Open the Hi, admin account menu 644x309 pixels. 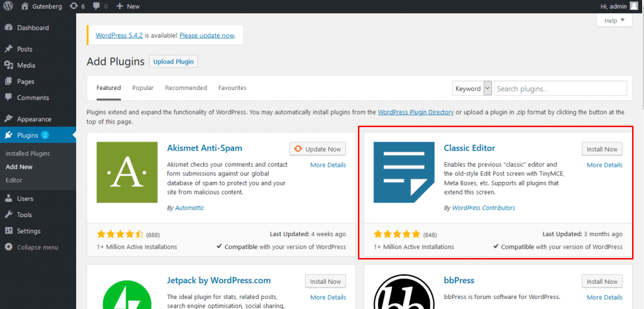click(x=619, y=6)
